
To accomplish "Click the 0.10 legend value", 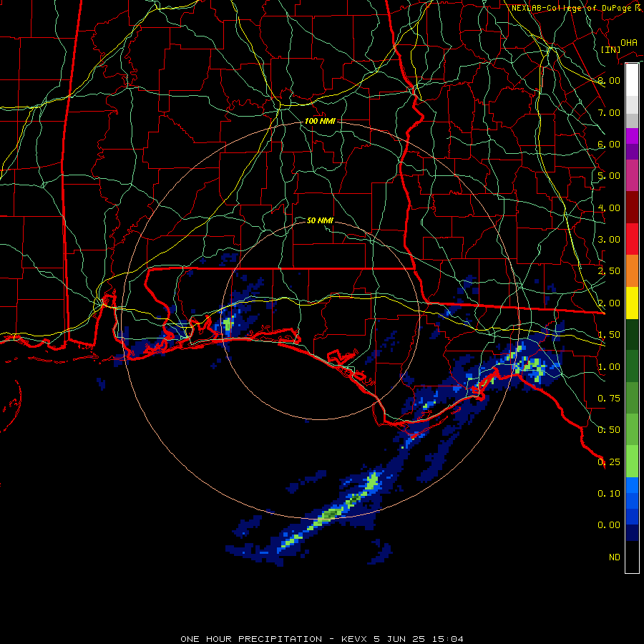I will tap(609, 494).
